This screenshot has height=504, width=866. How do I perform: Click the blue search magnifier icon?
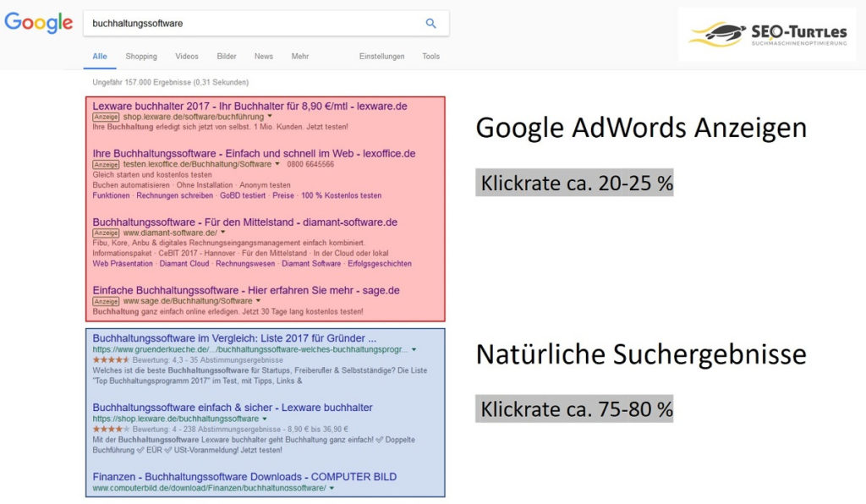tap(430, 23)
